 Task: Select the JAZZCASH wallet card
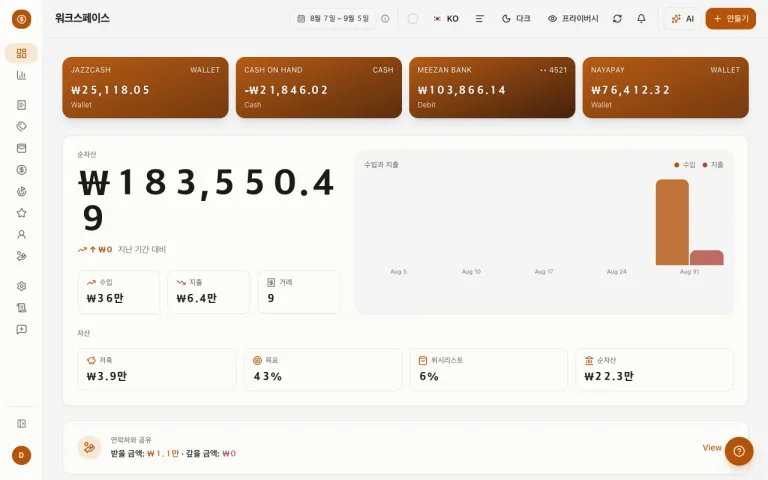145,88
